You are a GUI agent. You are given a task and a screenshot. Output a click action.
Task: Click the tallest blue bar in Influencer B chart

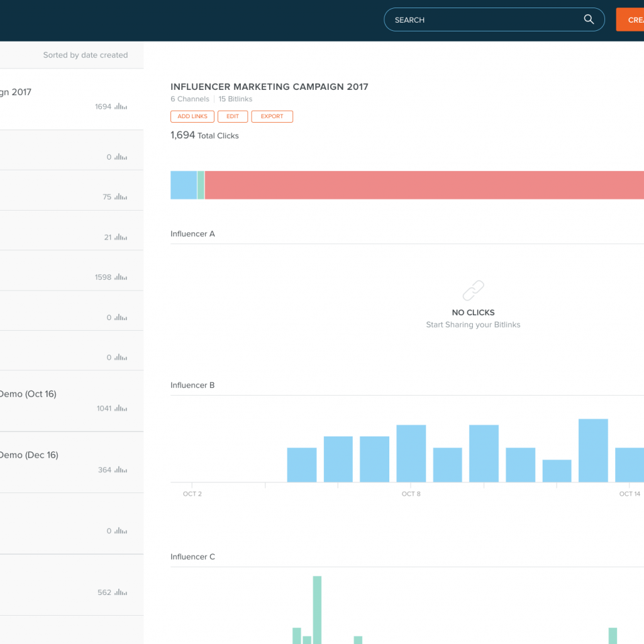593,450
